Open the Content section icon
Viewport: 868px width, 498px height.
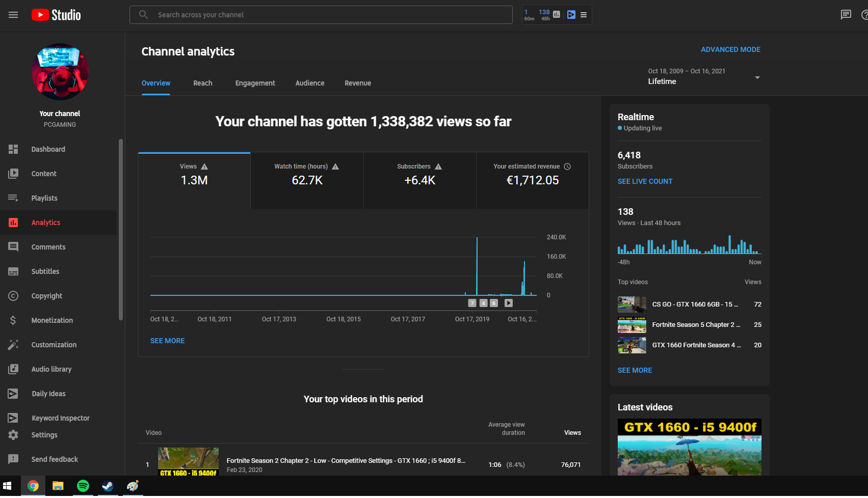click(x=13, y=174)
